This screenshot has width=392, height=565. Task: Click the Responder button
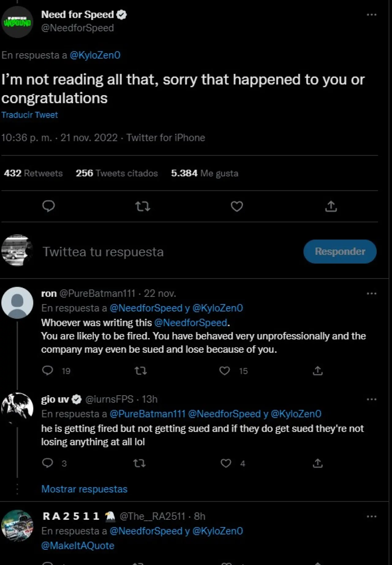click(340, 251)
